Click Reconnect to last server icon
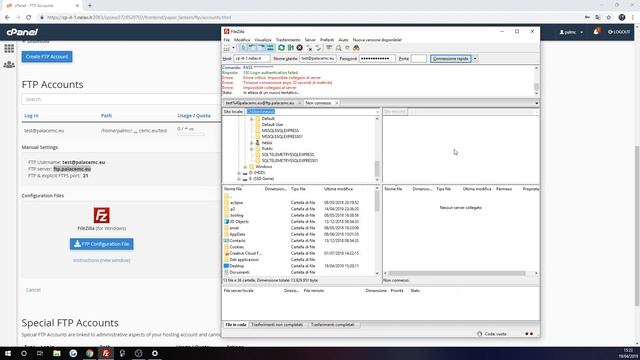Image resolution: width=640 pixels, height=360 pixels. coord(318,48)
